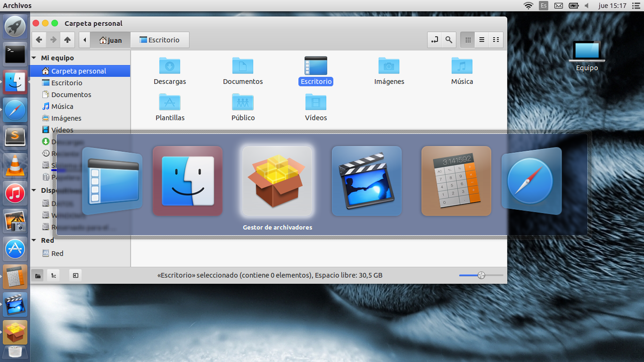The image size is (644, 362).
Task: Open the Es keyboard layout indicator
Action: pos(544,6)
